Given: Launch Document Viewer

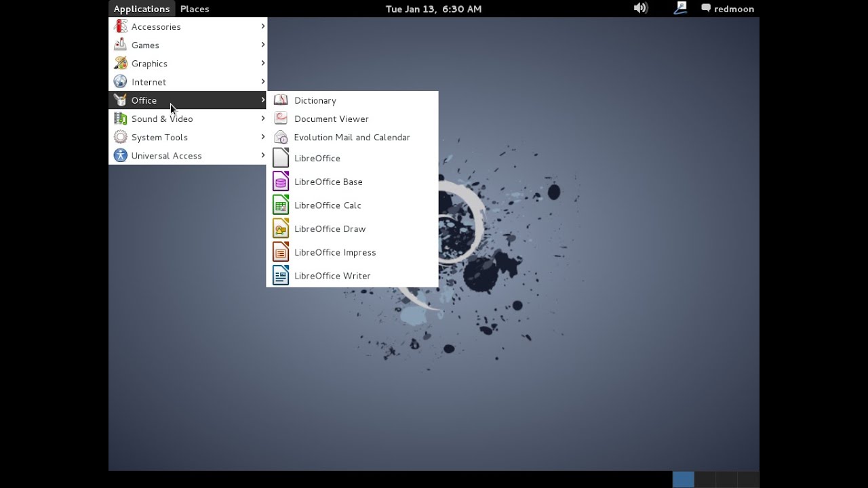Looking at the screenshot, I should (353, 119).
